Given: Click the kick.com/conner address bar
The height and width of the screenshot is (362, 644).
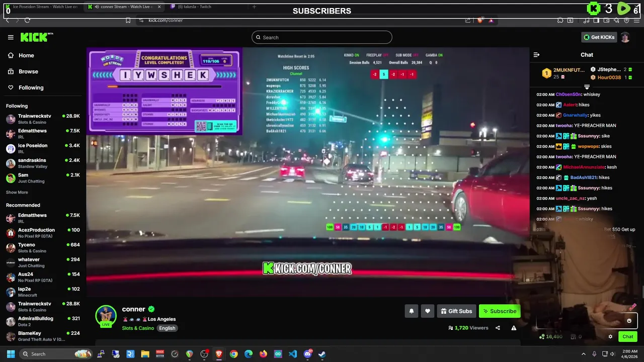Looking at the screenshot, I should [302, 20].
